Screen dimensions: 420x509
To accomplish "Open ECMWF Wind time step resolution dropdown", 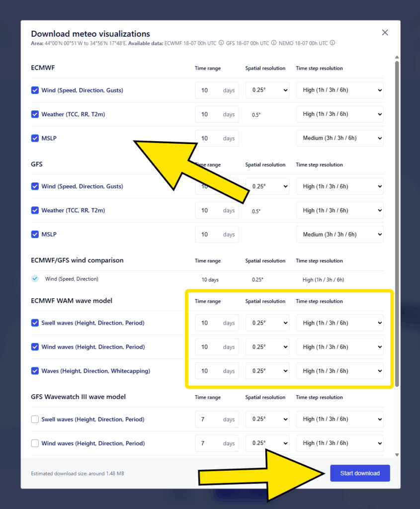I will 340,90.
